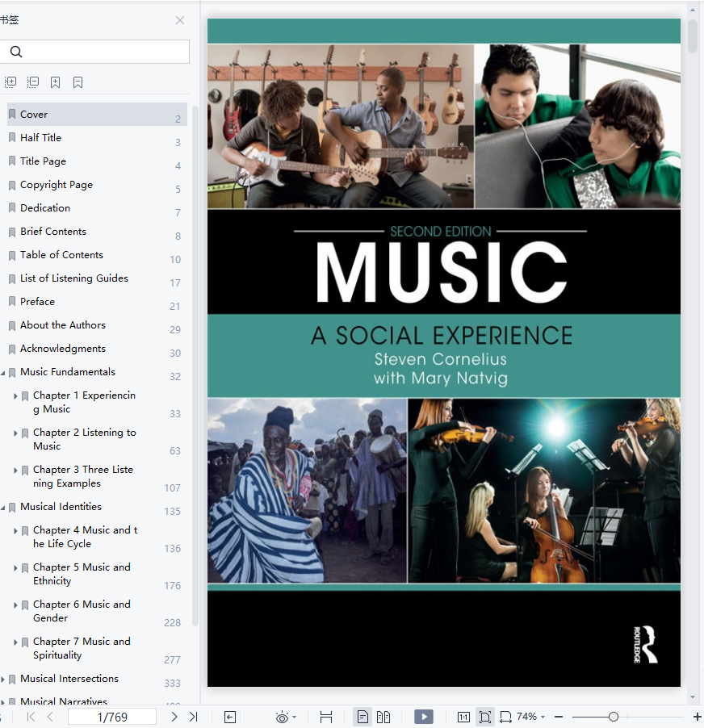Click the document scroll-down arrow
Screen dimensions: 704x728
[693, 697]
